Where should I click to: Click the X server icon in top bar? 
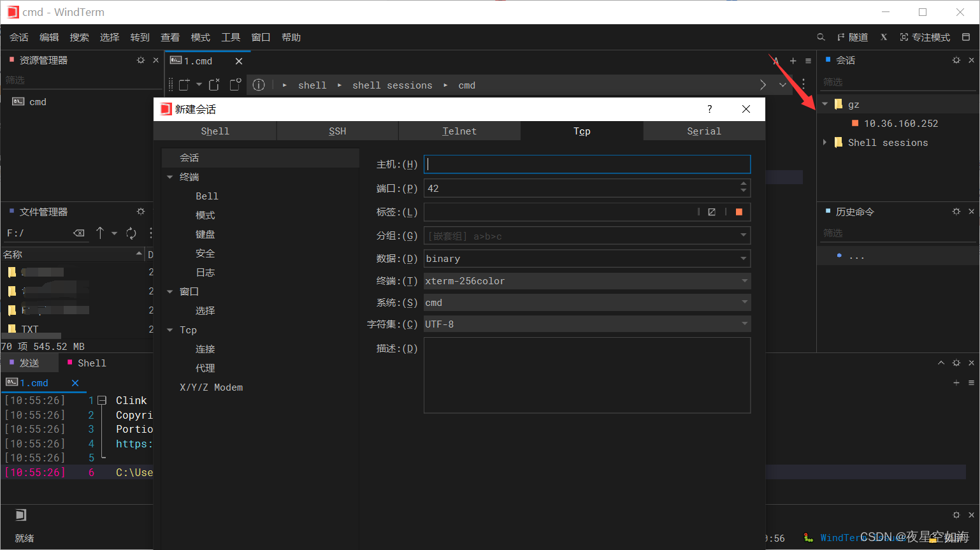coord(884,38)
